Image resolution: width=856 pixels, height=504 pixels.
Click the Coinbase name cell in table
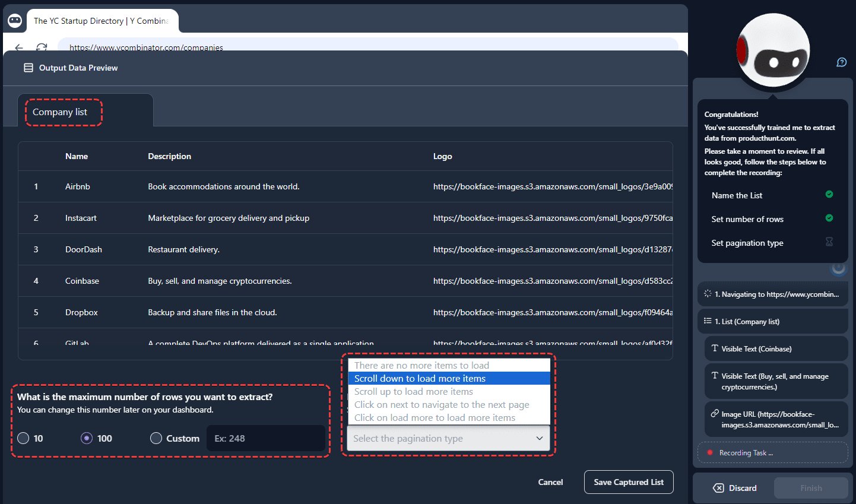pyautogui.click(x=82, y=281)
